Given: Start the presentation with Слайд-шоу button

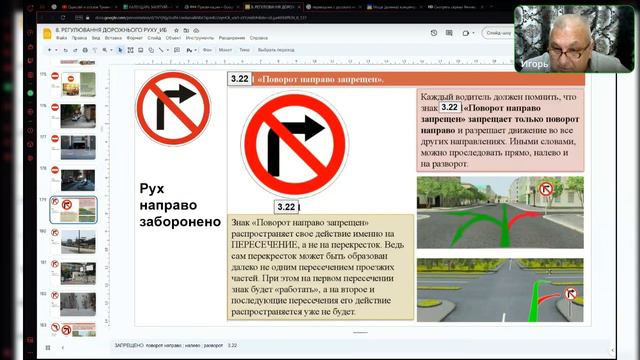Looking at the screenshot, I should coord(498,33).
